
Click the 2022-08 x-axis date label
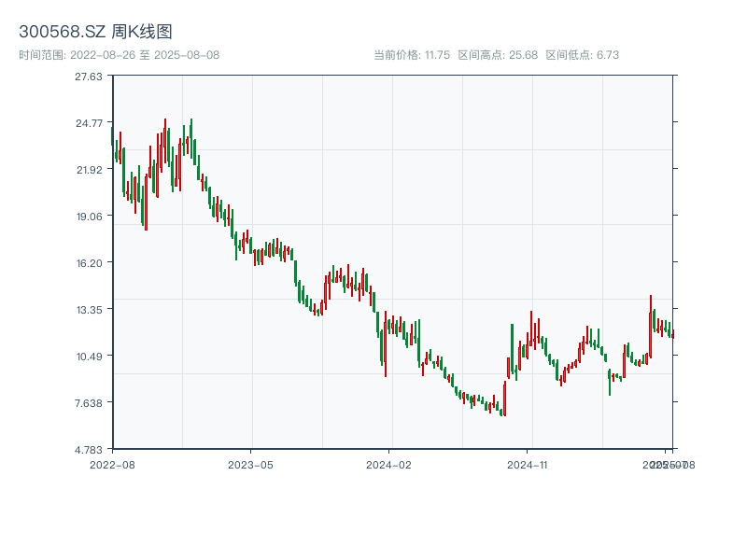pyautogui.click(x=112, y=464)
